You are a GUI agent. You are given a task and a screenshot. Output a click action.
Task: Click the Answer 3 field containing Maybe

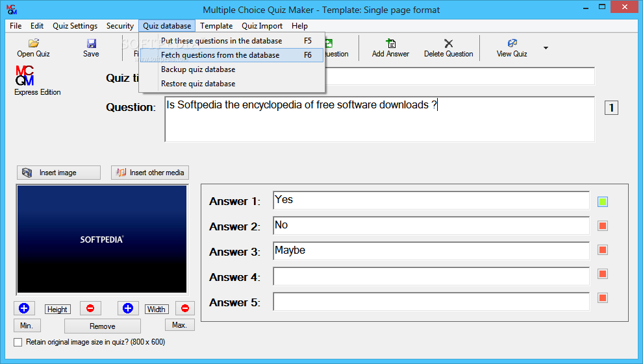click(431, 251)
